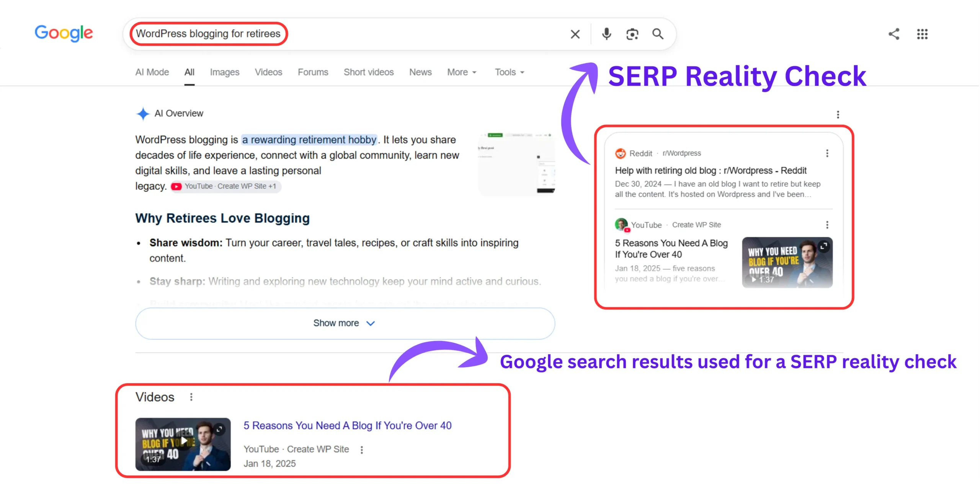
Task: Open the Google apps grid
Action: (922, 34)
